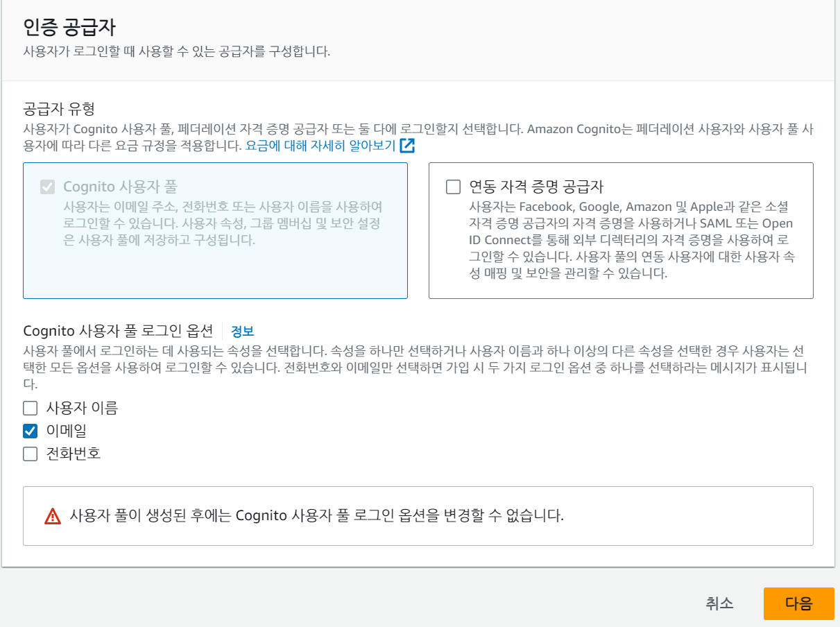The image size is (840, 627).
Task: Click the 취소 button
Action: (719, 603)
